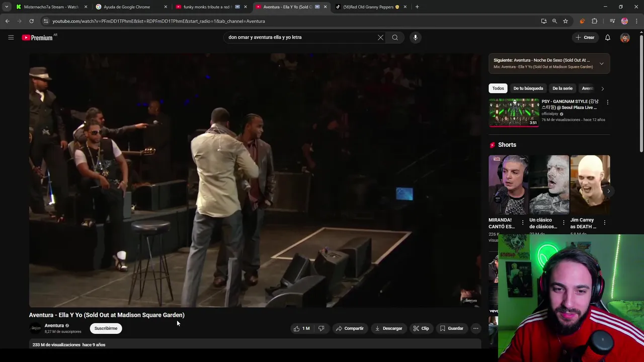Click the browser address bar URL

[x=158, y=21]
